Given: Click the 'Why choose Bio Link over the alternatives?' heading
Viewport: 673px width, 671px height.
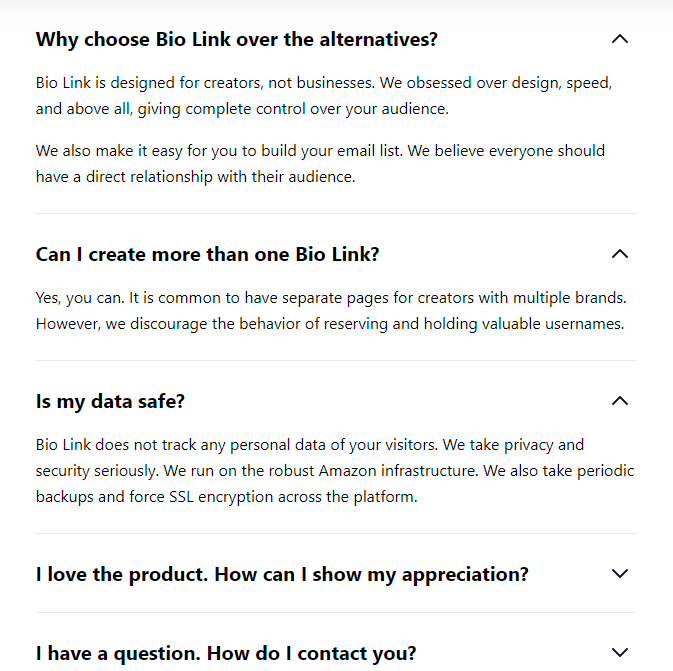Looking at the screenshot, I should (237, 40).
